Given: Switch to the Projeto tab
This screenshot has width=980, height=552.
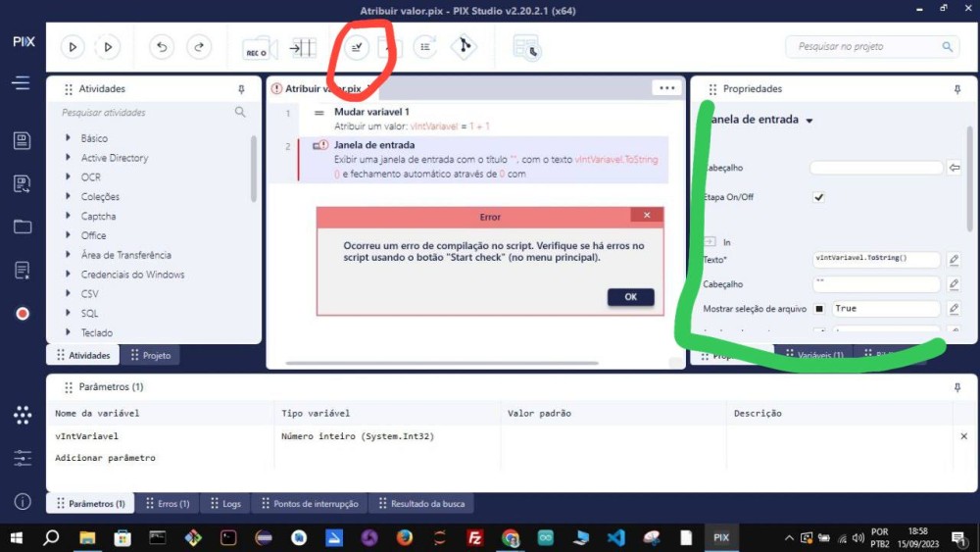Looking at the screenshot, I should [x=150, y=355].
